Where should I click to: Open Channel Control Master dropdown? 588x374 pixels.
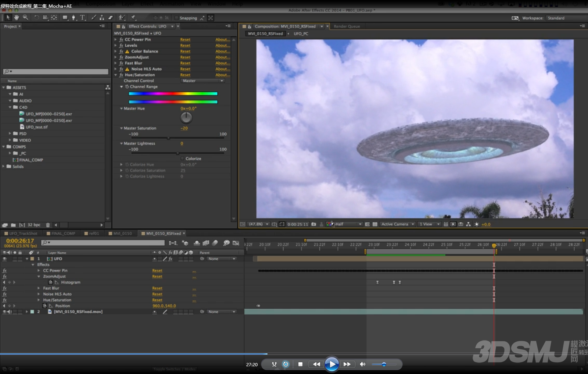(x=202, y=81)
